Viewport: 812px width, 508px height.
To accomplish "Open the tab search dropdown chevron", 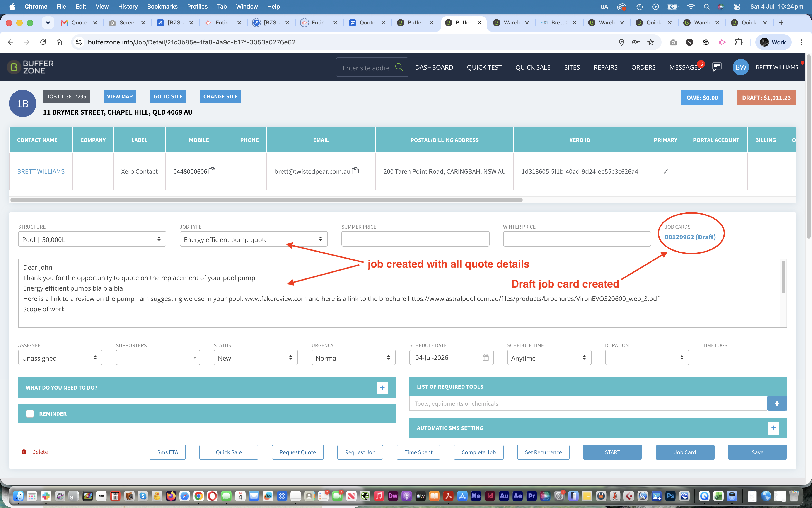I will point(48,22).
